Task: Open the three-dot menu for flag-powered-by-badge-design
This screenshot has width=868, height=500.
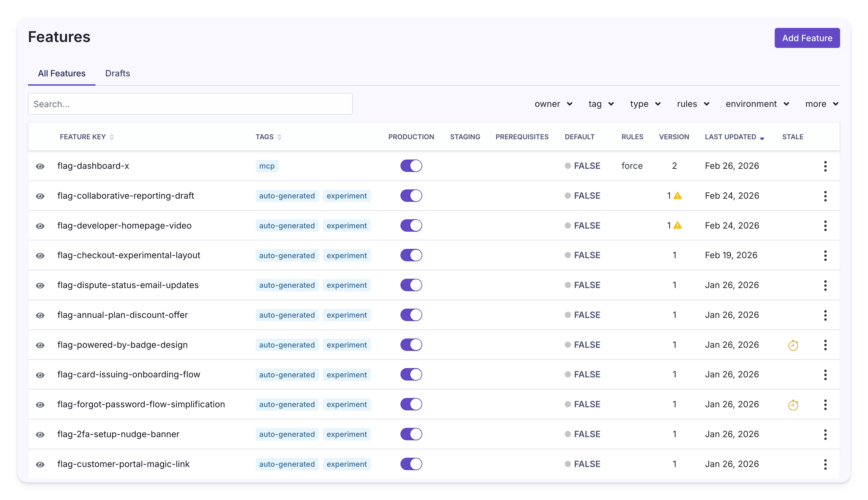Action: click(x=825, y=345)
